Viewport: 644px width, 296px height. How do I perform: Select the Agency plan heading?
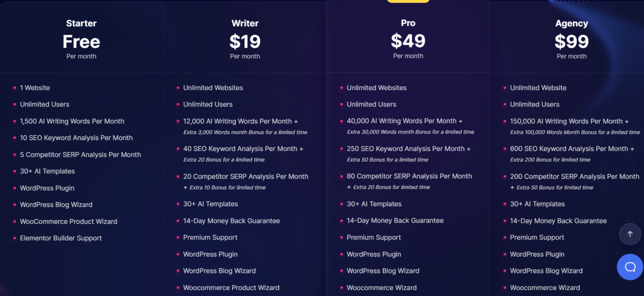click(x=571, y=23)
